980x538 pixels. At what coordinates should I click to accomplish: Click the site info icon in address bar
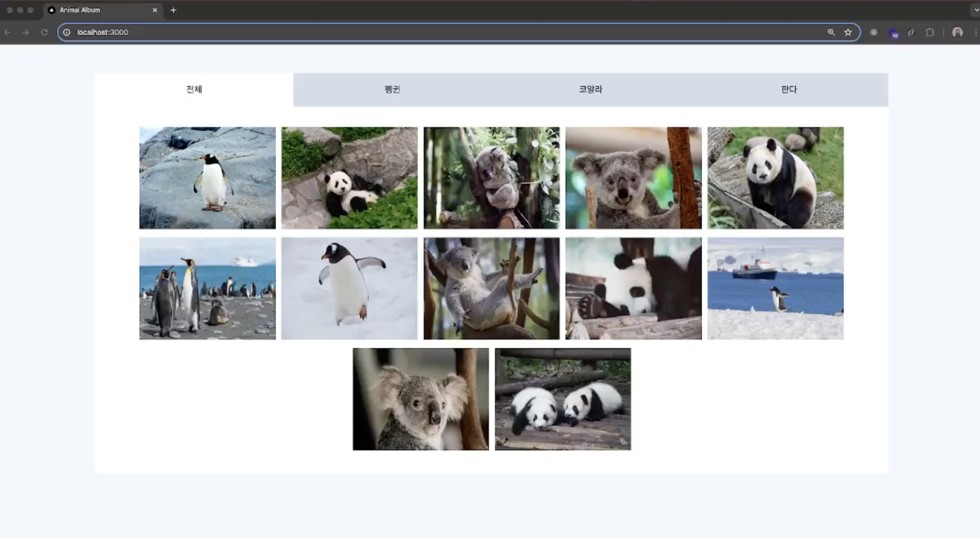67,32
